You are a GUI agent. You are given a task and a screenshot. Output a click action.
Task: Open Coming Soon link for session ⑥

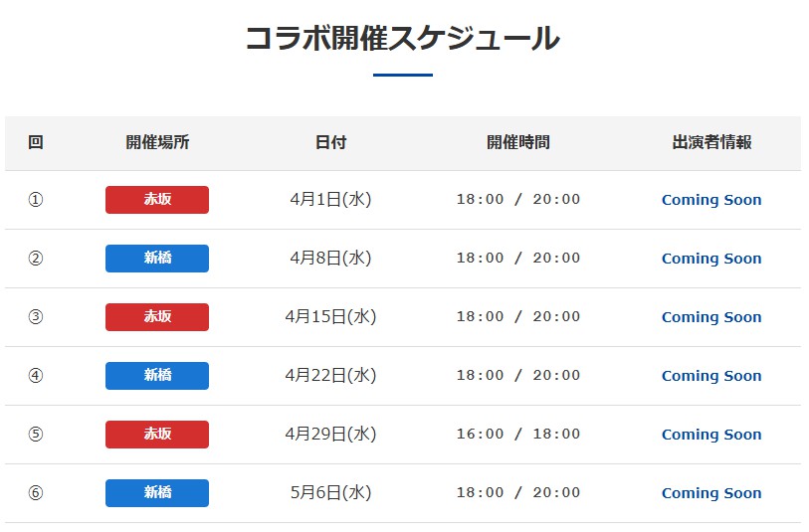(x=711, y=493)
